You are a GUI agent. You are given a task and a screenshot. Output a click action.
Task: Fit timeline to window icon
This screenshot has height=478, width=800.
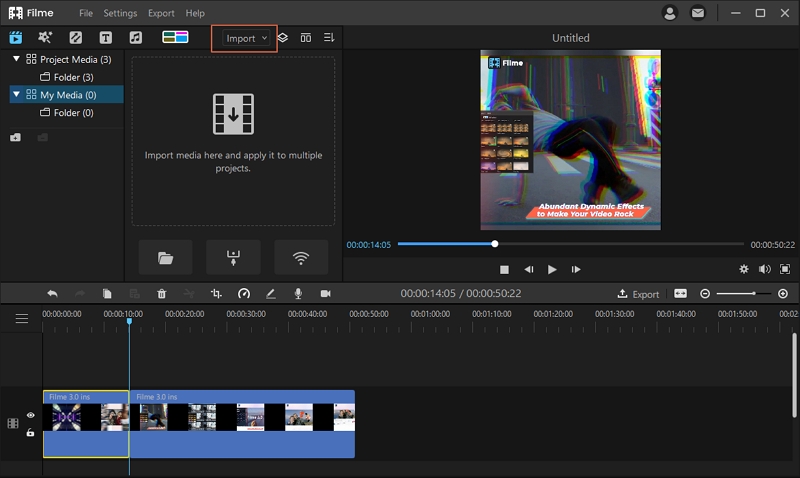(681, 293)
